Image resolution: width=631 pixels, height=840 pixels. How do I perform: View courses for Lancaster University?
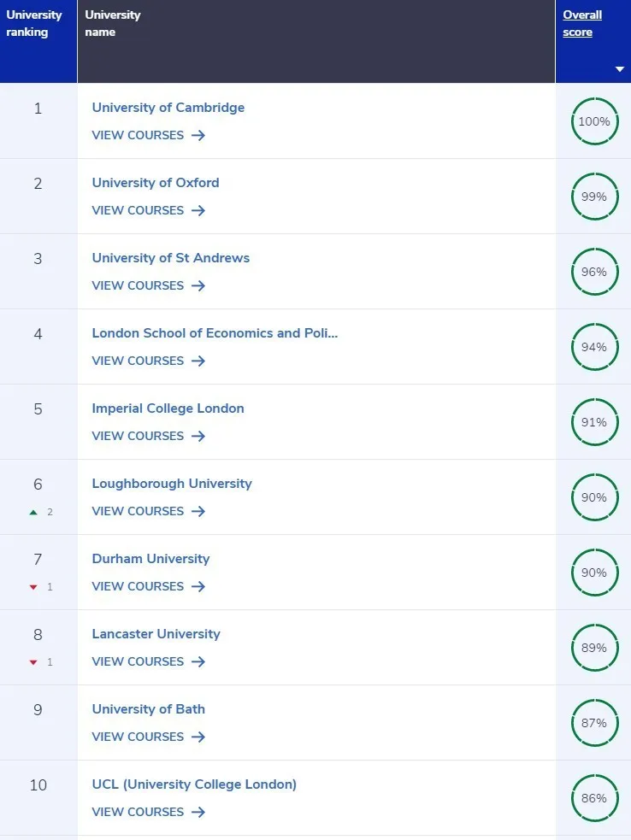148,661
